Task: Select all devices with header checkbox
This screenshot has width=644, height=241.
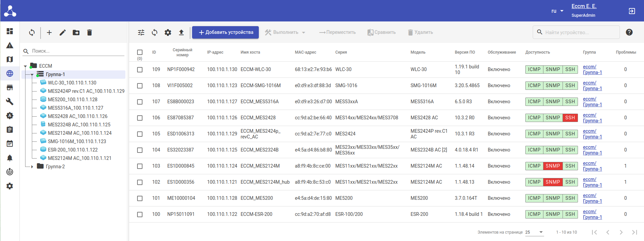Action: [140, 52]
